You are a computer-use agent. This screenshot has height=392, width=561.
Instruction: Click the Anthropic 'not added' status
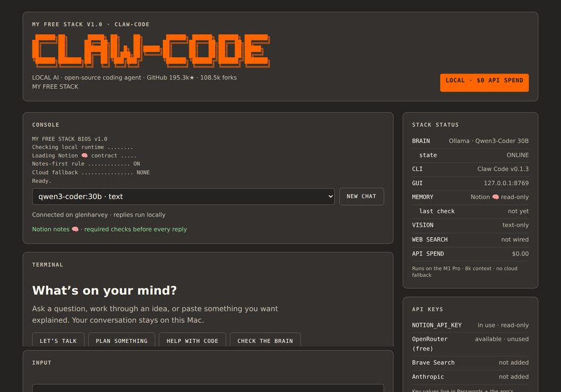(514, 376)
